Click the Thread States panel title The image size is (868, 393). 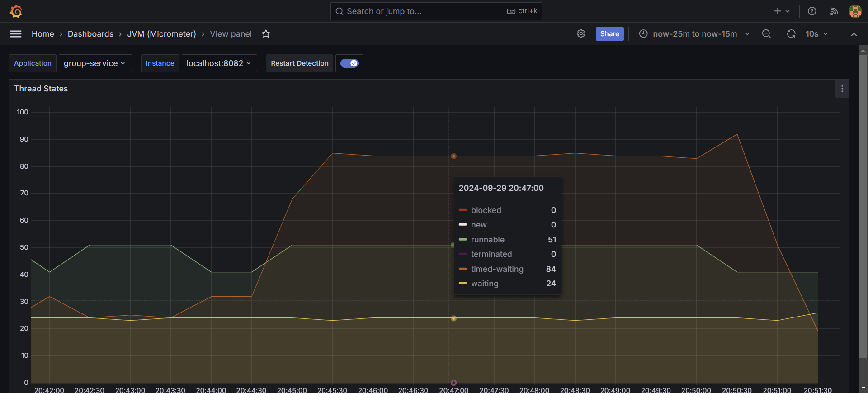pyautogui.click(x=41, y=89)
